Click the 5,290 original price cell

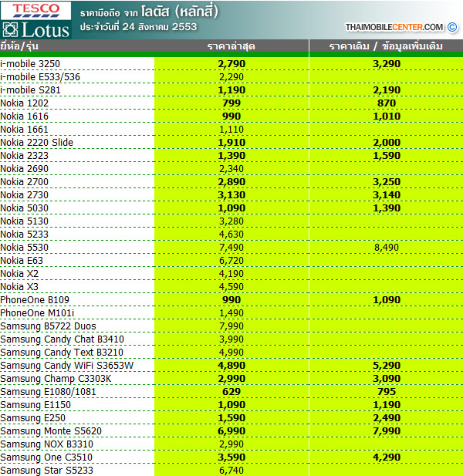(x=387, y=365)
